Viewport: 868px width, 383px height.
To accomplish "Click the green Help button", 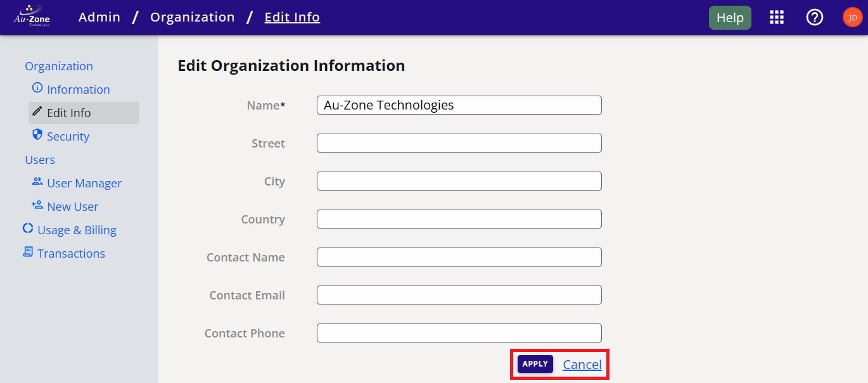I will click(x=729, y=17).
